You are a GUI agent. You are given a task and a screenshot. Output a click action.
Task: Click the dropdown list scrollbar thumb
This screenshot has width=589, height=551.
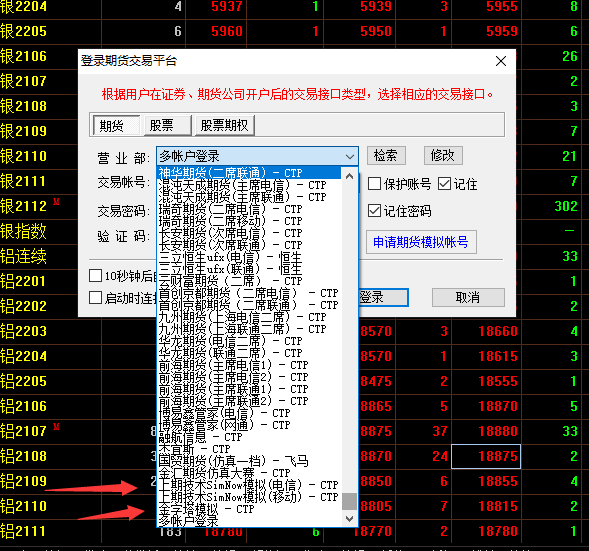tap(349, 501)
